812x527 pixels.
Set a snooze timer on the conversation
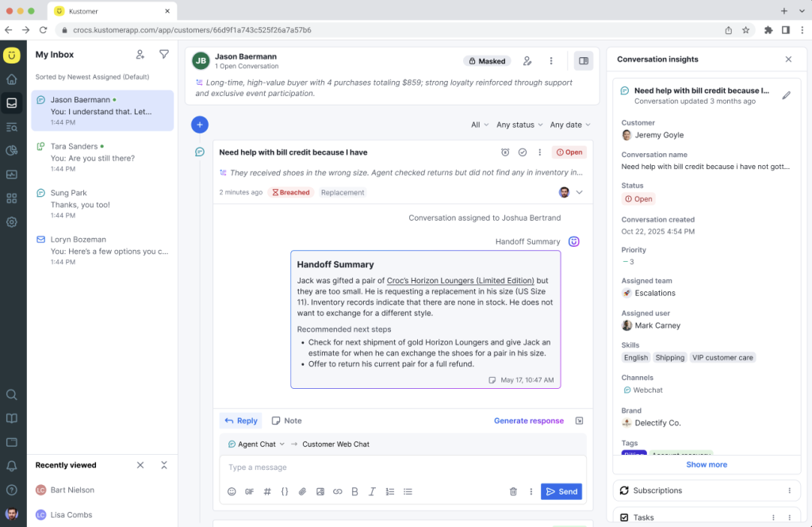point(505,152)
